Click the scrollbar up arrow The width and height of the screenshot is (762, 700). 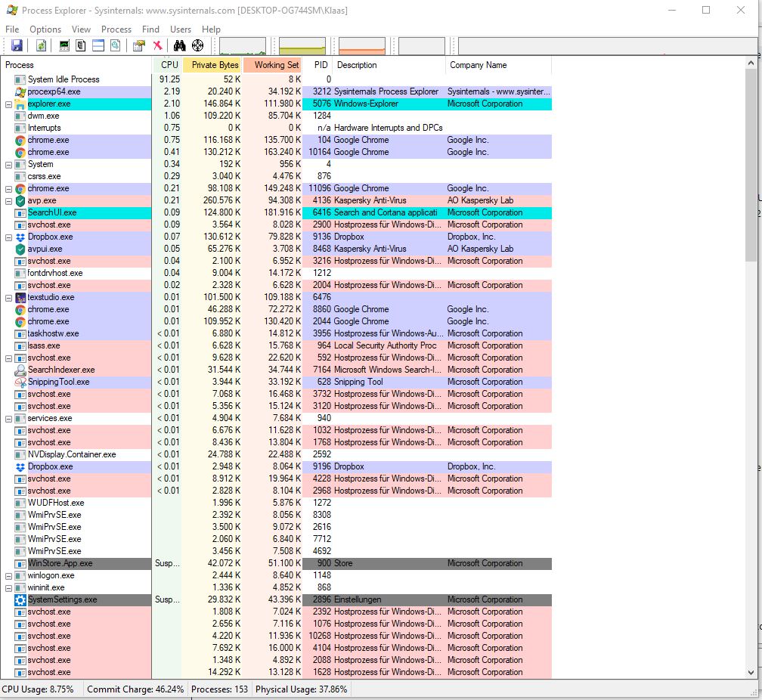click(x=751, y=63)
